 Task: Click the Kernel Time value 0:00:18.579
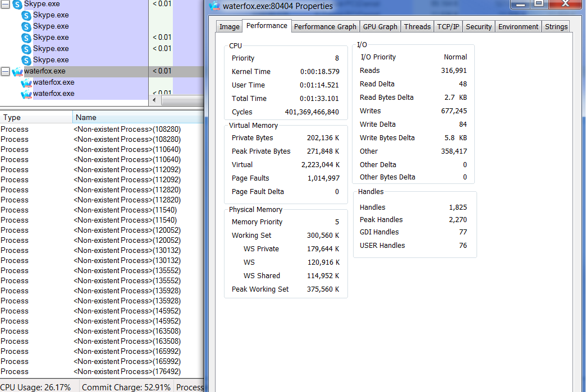(320, 72)
